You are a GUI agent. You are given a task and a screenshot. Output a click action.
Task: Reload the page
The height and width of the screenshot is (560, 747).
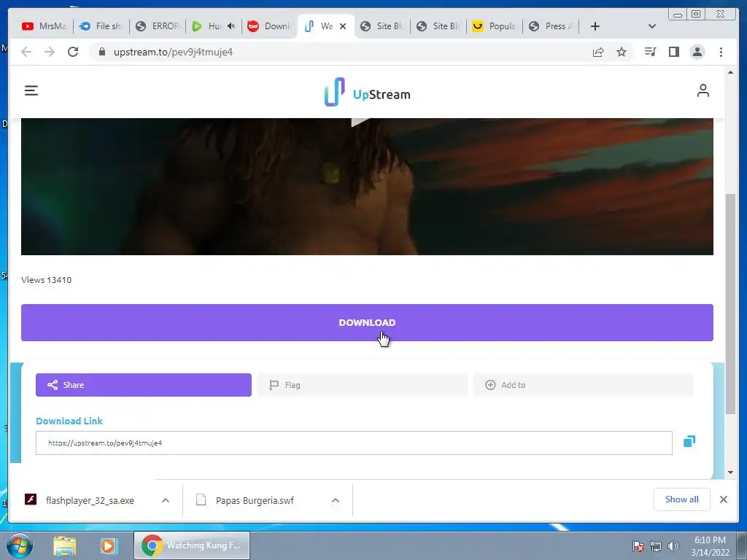coord(73,52)
